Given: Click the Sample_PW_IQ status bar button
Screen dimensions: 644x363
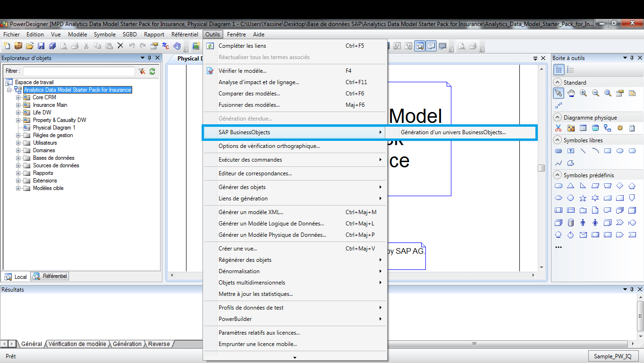Looking at the screenshot, I should click(613, 356).
